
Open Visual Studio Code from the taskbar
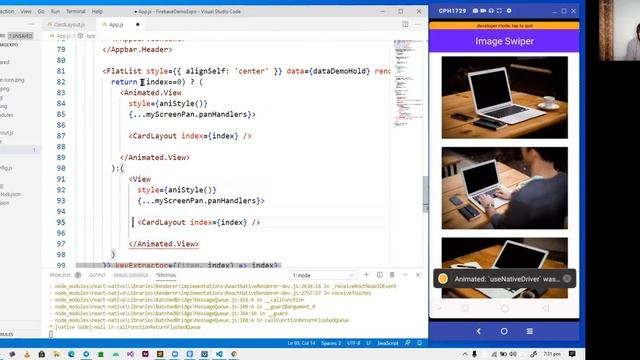tap(219, 354)
